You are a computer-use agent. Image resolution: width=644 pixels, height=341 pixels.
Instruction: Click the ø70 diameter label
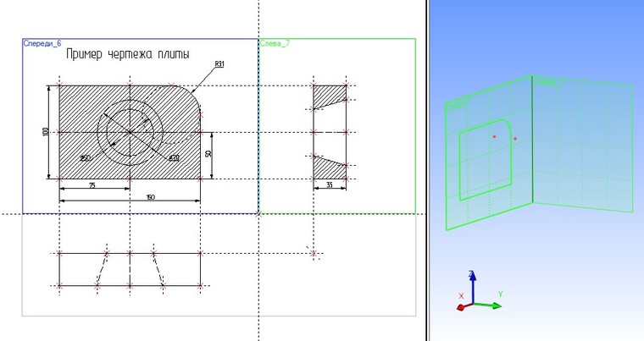click(175, 158)
